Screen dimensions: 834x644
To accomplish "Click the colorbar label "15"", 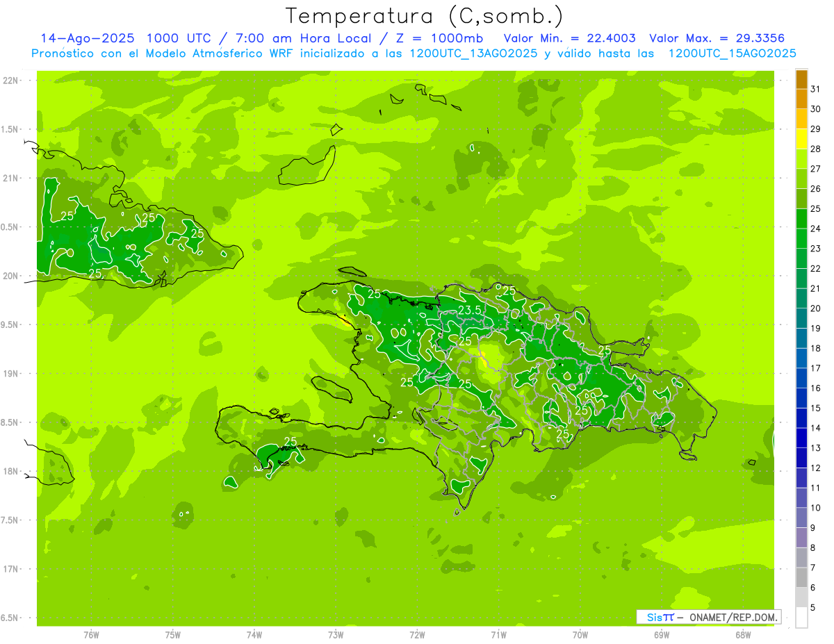I will tap(815, 408).
